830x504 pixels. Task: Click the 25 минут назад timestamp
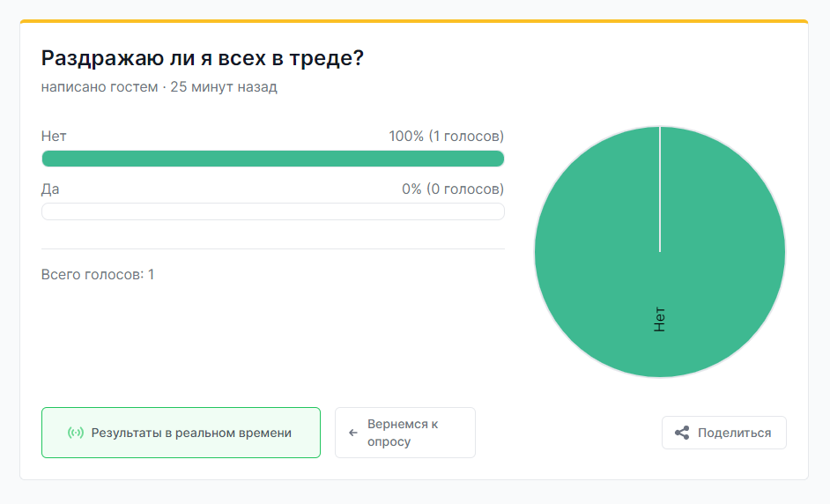224,87
